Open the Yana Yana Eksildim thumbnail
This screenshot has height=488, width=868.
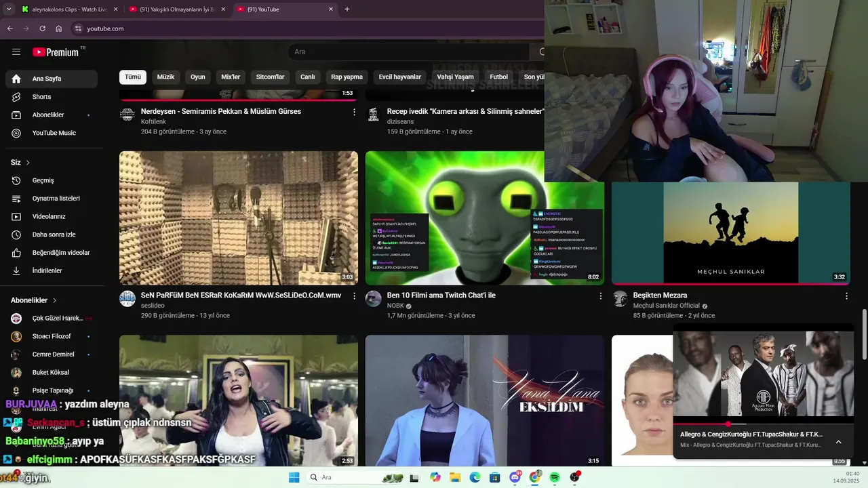485,401
